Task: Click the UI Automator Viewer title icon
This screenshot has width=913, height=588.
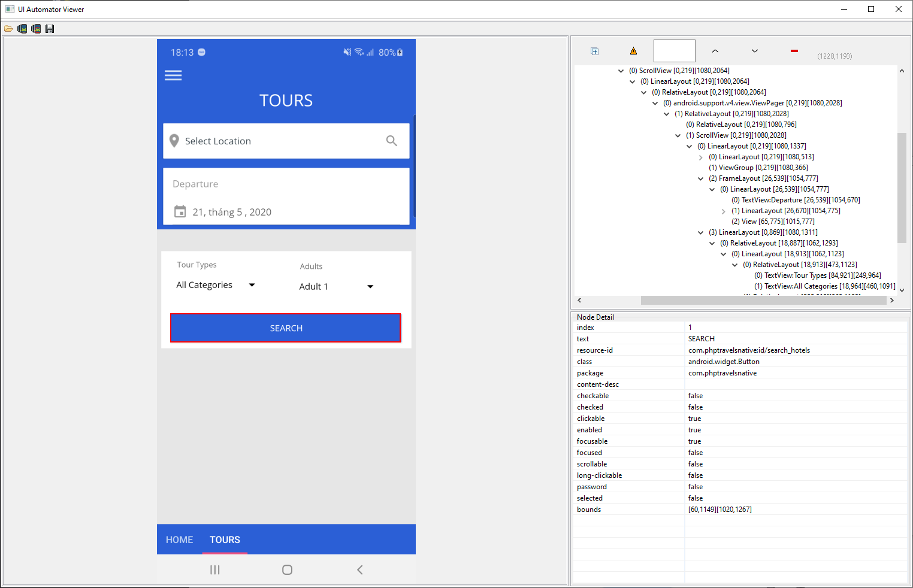Action: pos(10,9)
